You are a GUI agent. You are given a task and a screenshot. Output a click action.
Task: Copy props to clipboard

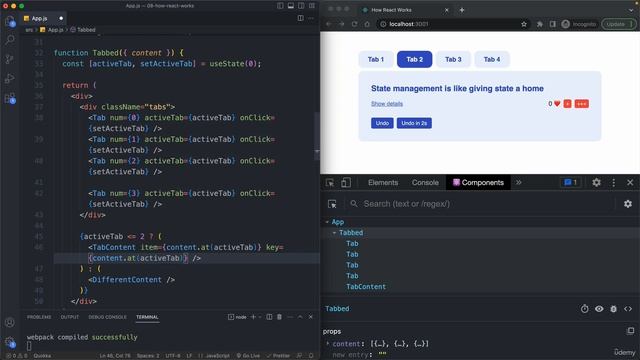631,331
